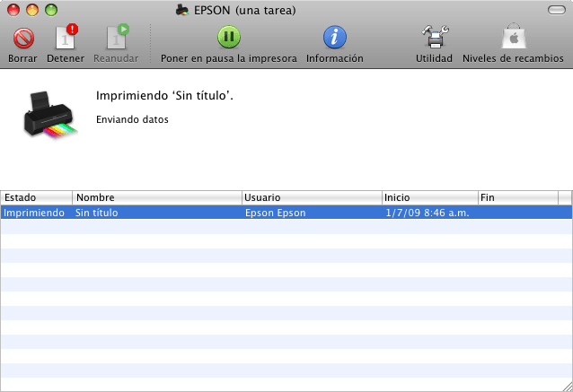Click the 'Epson Epson' user cell
The image size is (573, 392).
coord(275,213)
